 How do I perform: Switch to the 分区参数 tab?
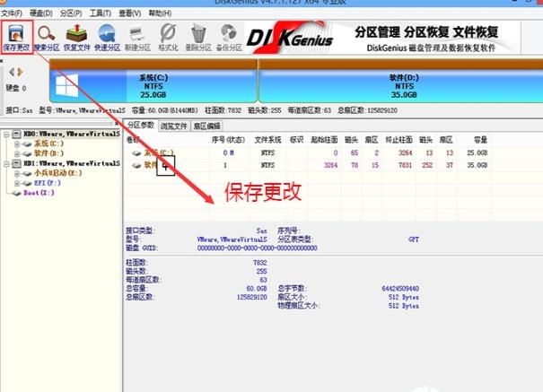tap(141, 126)
